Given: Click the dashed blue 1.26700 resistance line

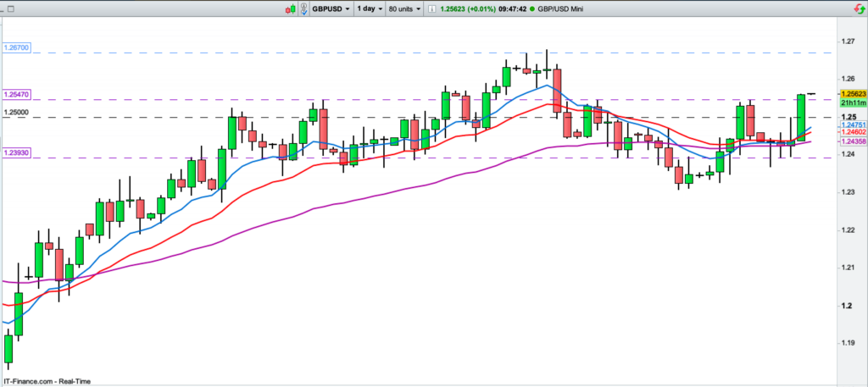Looking at the screenshot, I should 431,53.
